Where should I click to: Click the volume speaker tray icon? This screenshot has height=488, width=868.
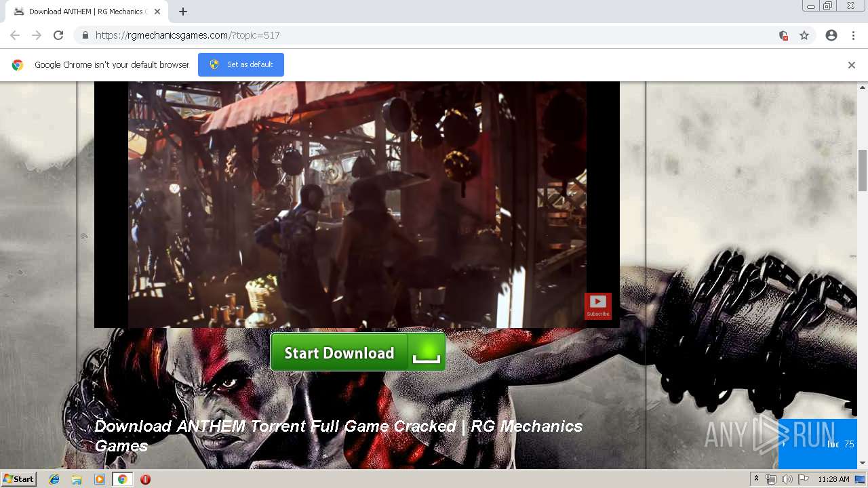[787, 479]
